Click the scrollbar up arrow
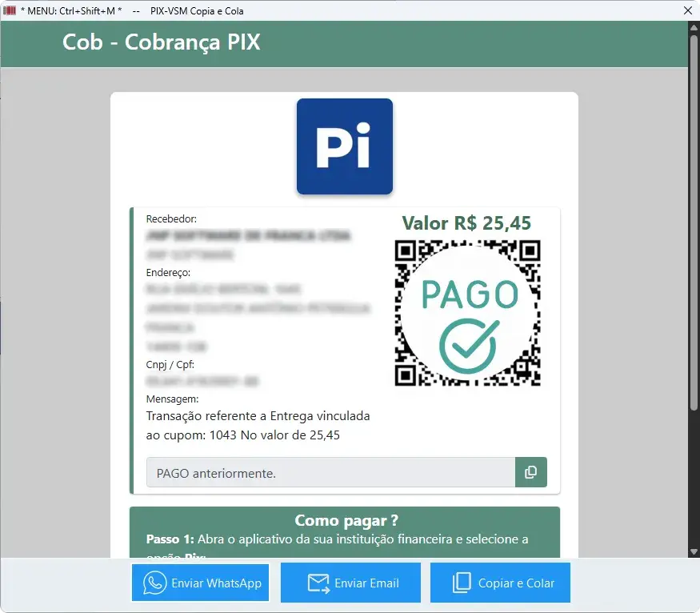The image size is (700, 613). pos(694,28)
